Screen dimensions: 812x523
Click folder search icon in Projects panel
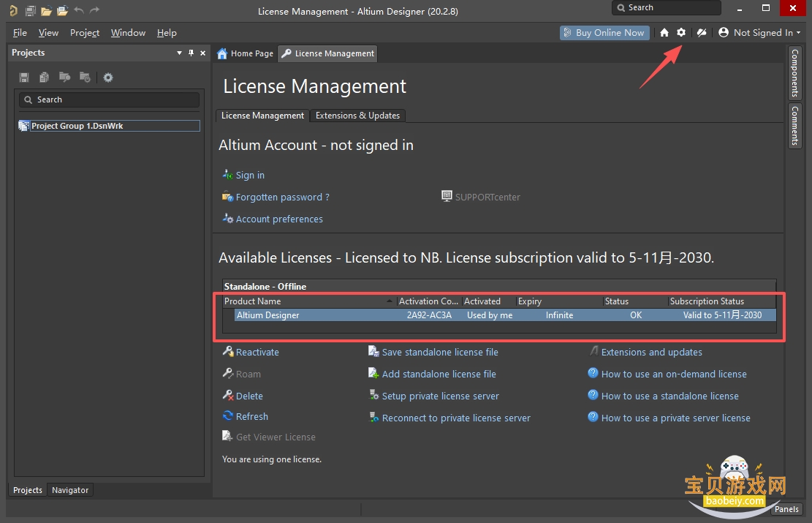(x=65, y=78)
